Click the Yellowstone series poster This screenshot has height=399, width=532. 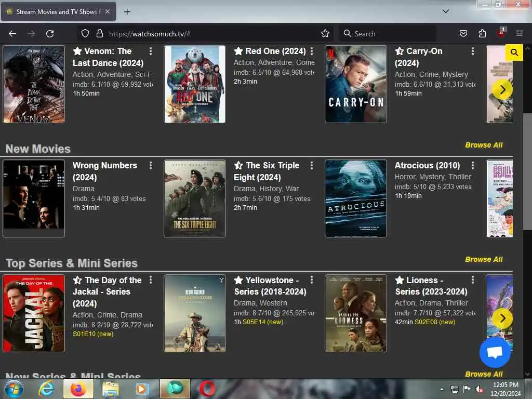click(195, 313)
